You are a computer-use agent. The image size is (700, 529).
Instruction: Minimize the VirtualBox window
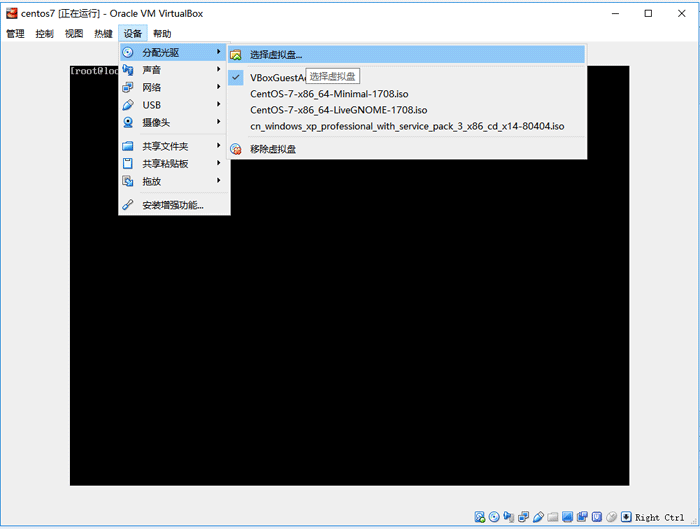pyautogui.click(x=615, y=13)
